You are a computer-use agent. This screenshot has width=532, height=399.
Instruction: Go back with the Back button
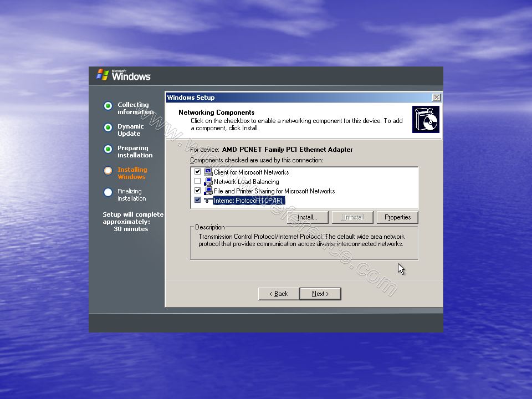(279, 294)
